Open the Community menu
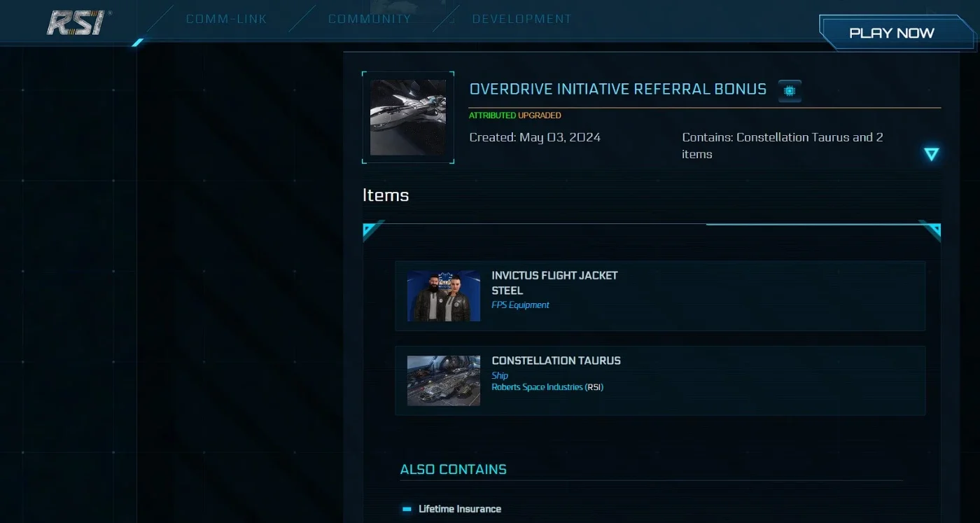The image size is (980, 523). click(x=370, y=19)
